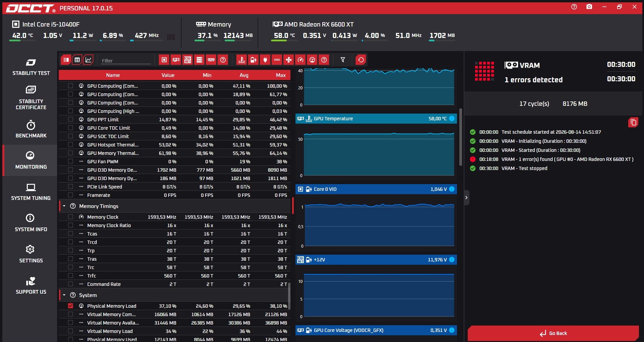Collapse the right panel with the arrow handle
The width and height of the screenshot is (644, 342).
coord(466,198)
